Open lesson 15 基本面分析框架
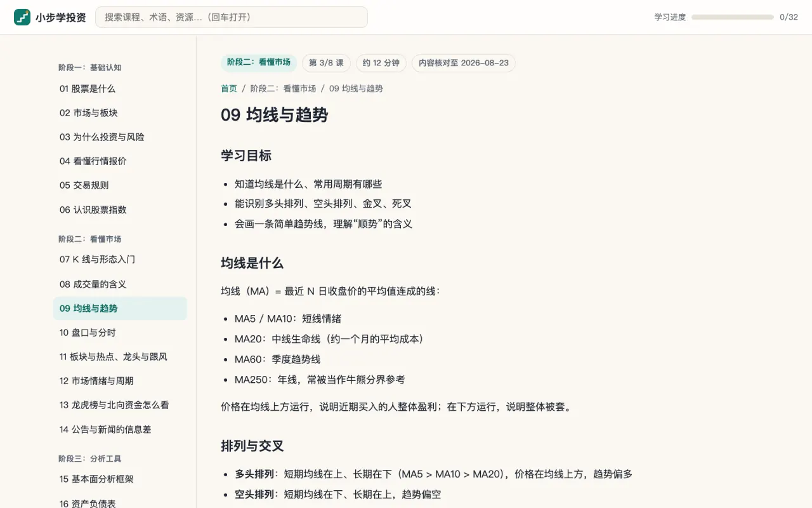This screenshot has width=812, height=508. 120,479
